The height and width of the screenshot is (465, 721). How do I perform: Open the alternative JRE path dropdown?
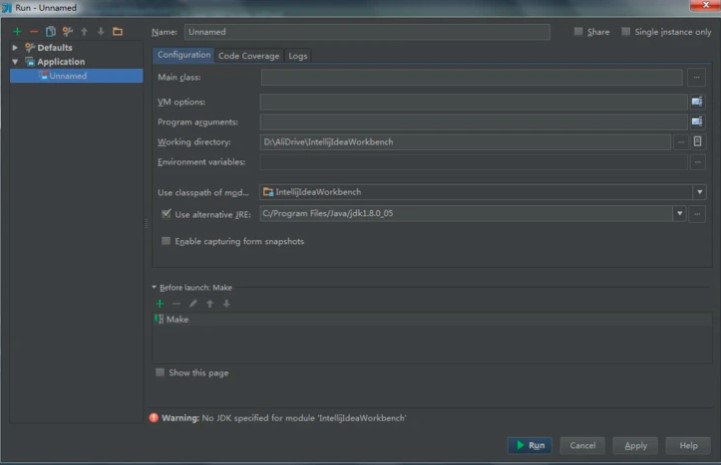[x=679, y=213]
